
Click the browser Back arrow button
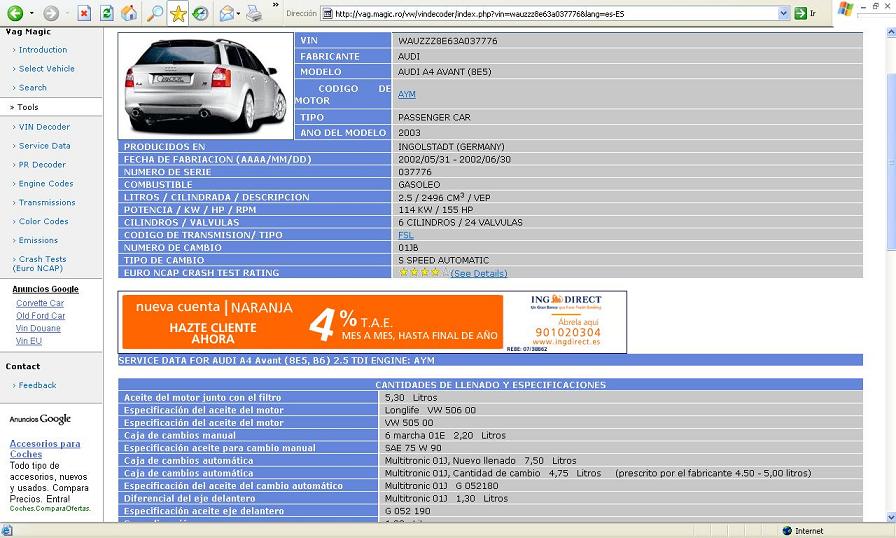pos(15,13)
